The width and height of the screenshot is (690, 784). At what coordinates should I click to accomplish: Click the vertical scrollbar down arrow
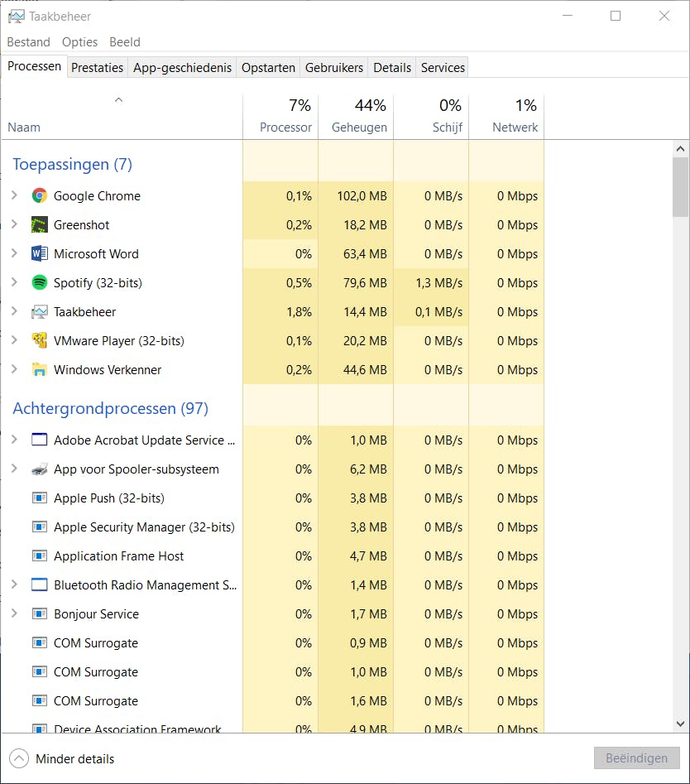(x=681, y=723)
